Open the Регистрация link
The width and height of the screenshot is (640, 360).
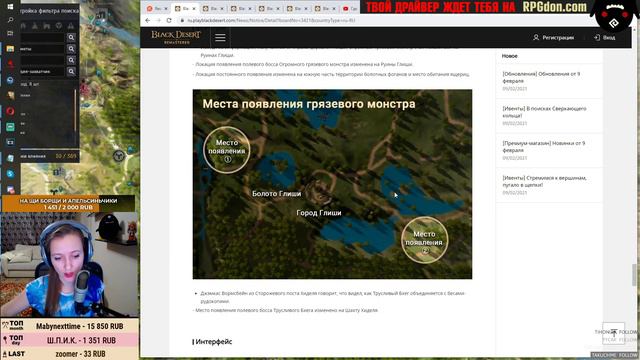coord(558,38)
